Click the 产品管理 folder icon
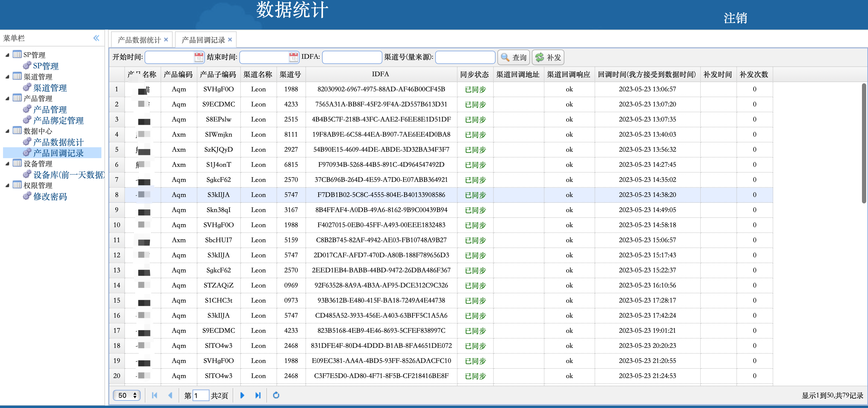This screenshot has width=868, height=408. tap(17, 98)
